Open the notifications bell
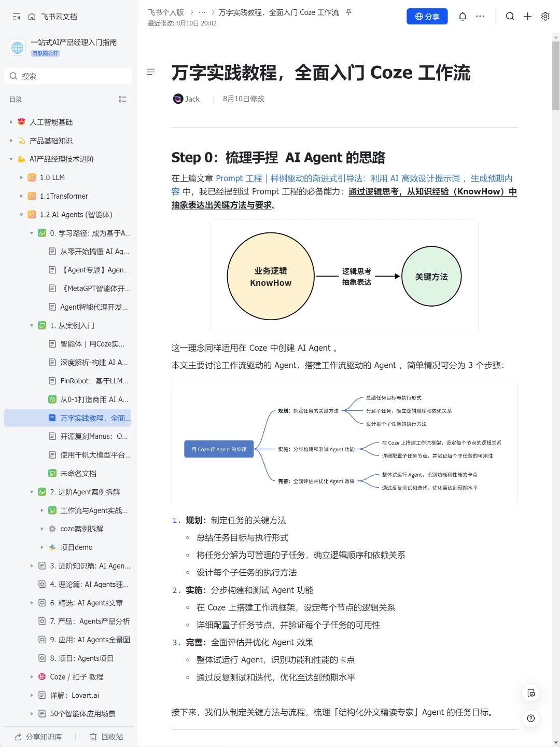The height and width of the screenshot is (747, 560). (x=463, y=17)
